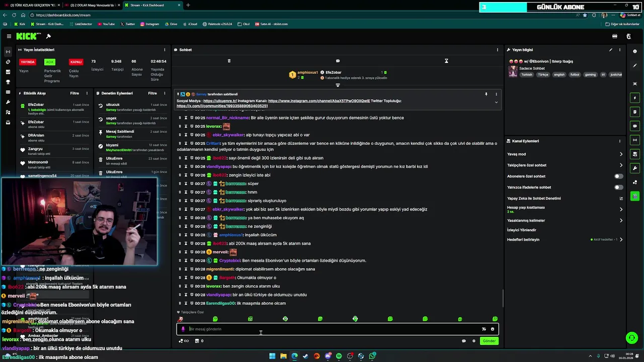This screenshot has width=644, height=362.
Task: Open options menu of Sohbet panel
Action: click(x=498, y=50)
